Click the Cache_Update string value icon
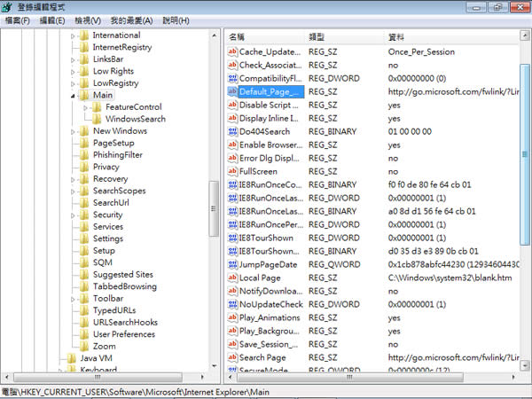 (232, 52)
